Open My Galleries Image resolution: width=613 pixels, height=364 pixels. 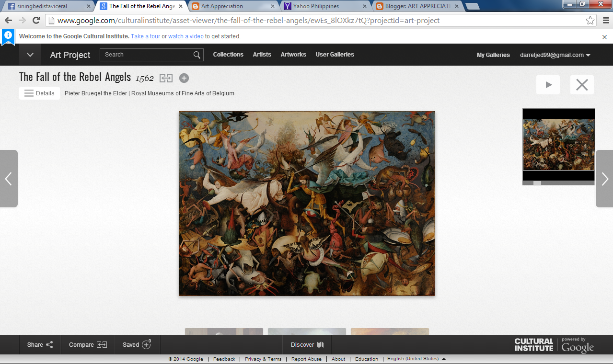(493, 55)
